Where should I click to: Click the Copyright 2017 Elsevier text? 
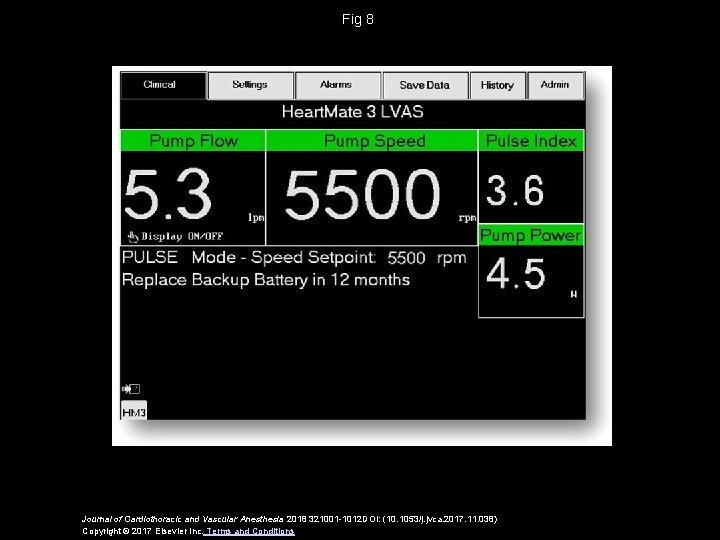142,531
